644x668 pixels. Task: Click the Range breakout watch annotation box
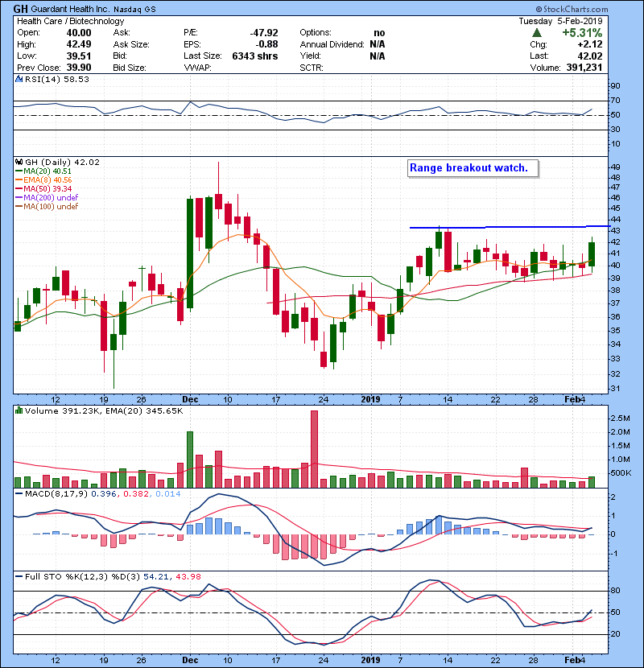473,168
